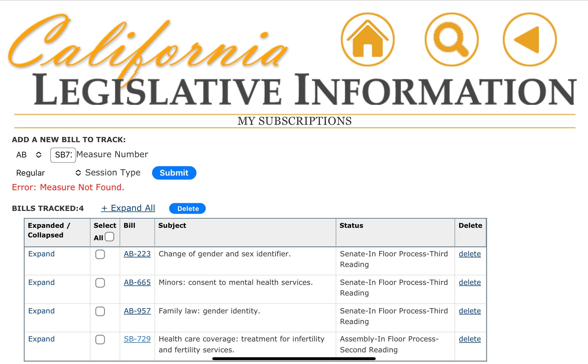Click the blue Delete button above table

point(187,209)
